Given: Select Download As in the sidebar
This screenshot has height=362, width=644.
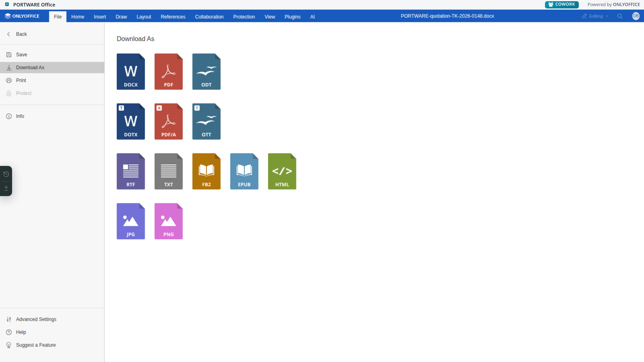Looking at the screenshot, I should [x=52, y=67].
